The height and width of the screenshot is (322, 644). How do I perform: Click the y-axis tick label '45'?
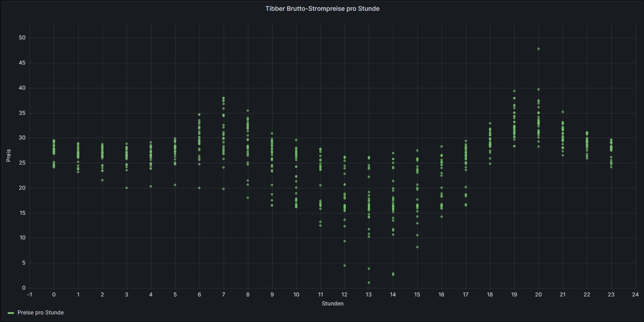tap(22, 63)
